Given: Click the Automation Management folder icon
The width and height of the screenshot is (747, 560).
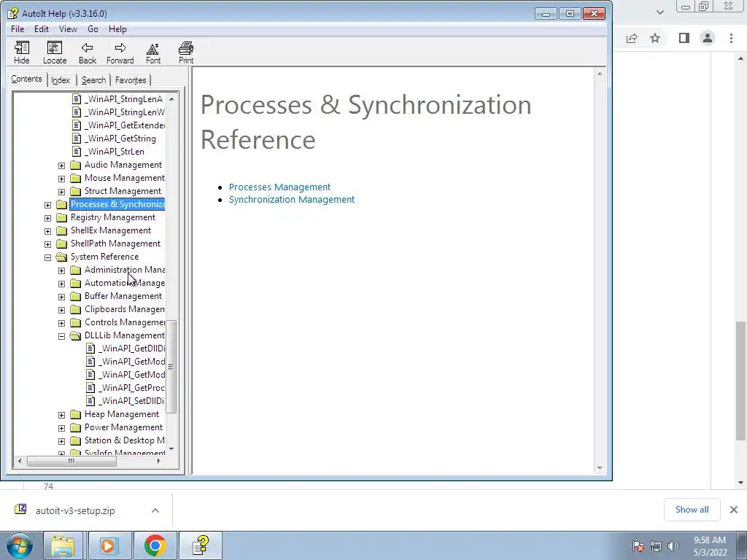Looking at the screenshot, I should (x=75, y=284).
